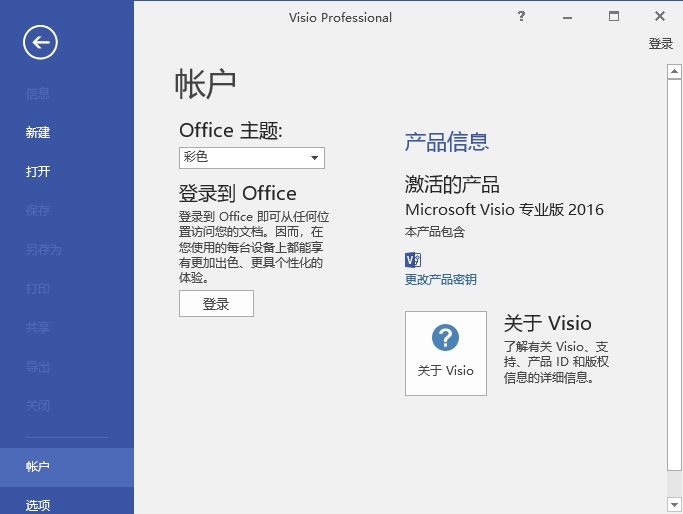683x514 pixels.
Task: Click the 关于 Visio button
Action: (446, 353)
